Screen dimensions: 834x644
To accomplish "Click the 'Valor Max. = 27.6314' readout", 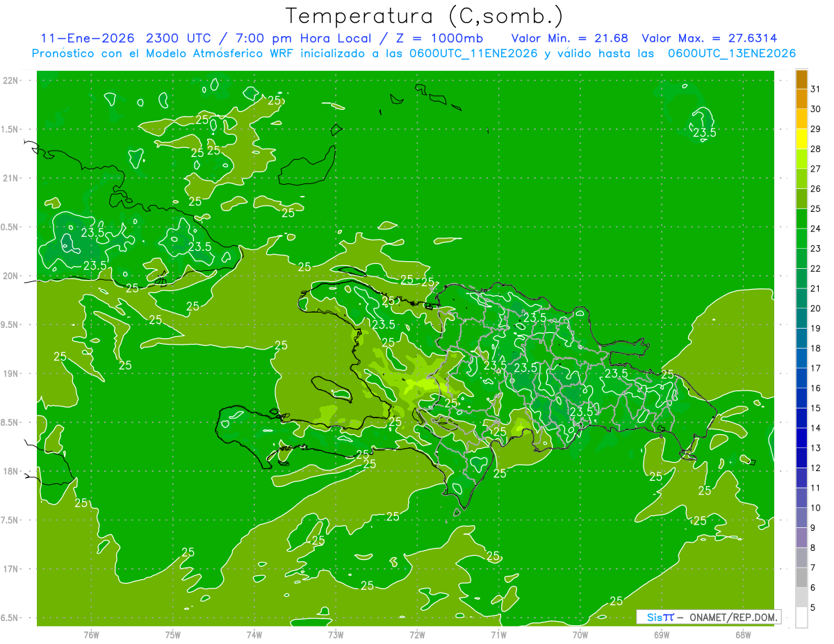I will click(710, 38).
